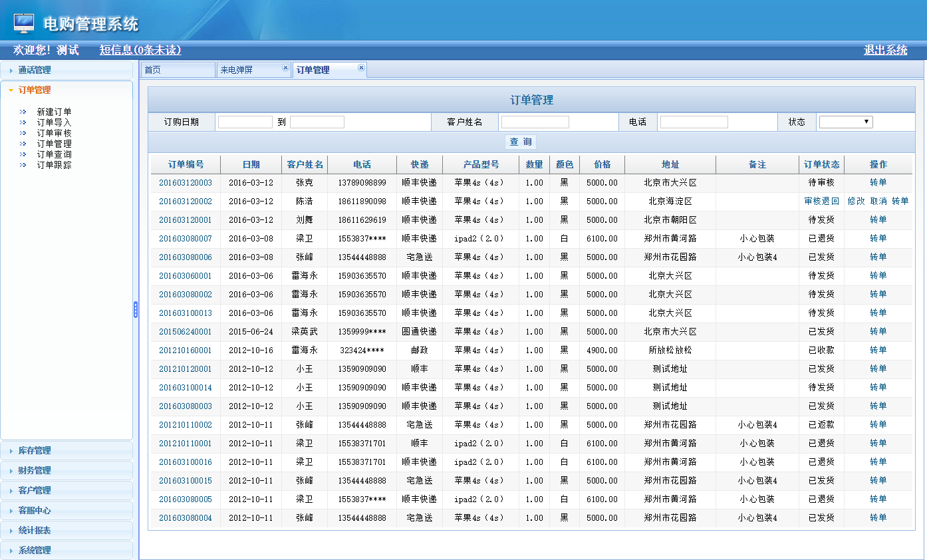Open the 订单管理 tree item under the sidebar
The width and height of the screenshot is (927, 560).
54,144
